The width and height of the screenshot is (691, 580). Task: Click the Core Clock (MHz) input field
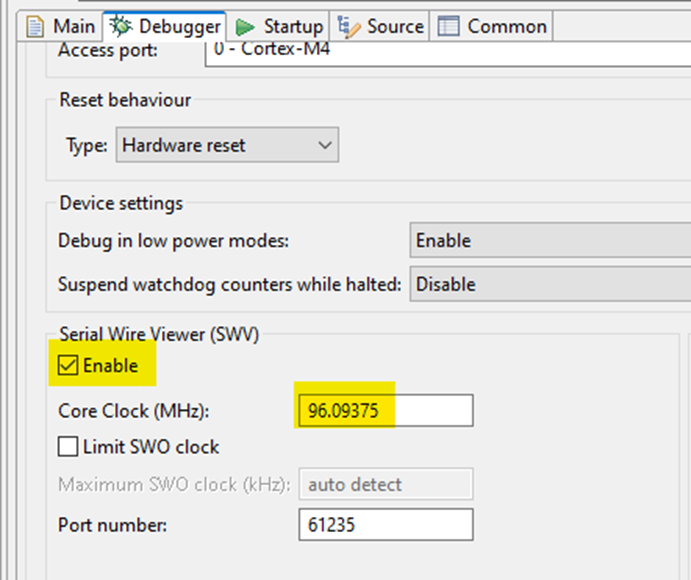[385, 411]
